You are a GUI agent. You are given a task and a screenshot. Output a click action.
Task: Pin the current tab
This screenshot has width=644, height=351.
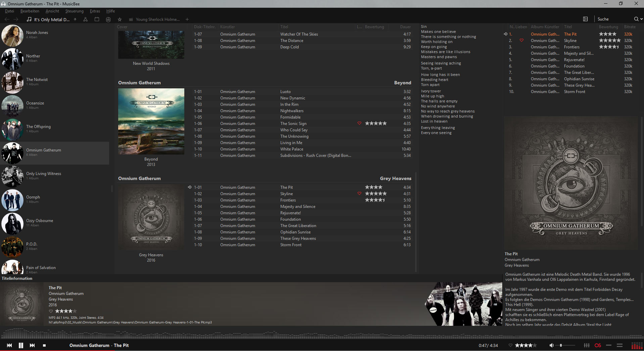[75, 19]
